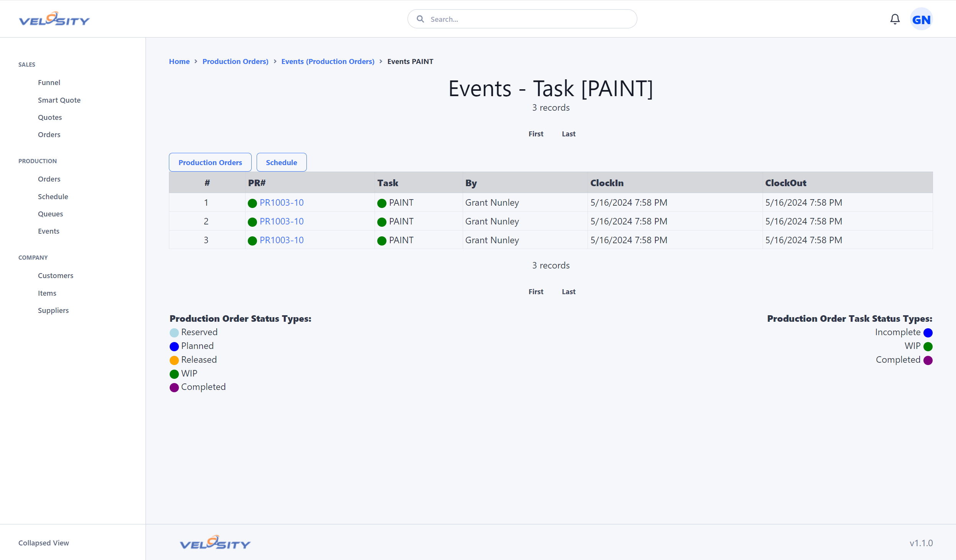Go to Home breadcrumb link
This screenshot has width=956, height=560.
pos(179,61)
